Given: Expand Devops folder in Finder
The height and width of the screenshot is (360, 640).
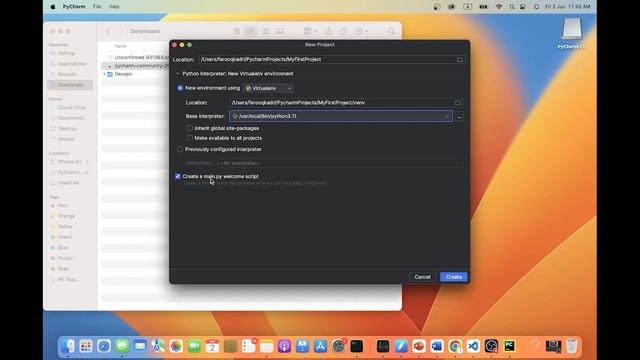Looking at the screenshot, I should coord(104,74).
